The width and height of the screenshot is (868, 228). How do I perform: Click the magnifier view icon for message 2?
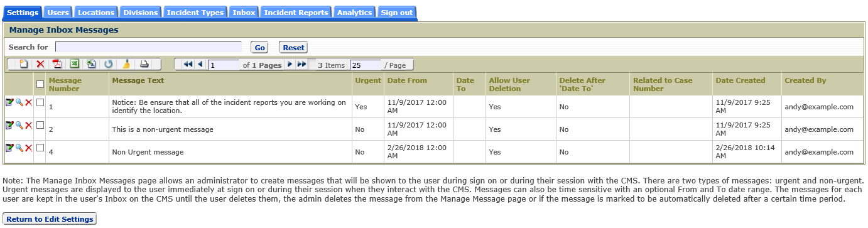click(19, 125)
